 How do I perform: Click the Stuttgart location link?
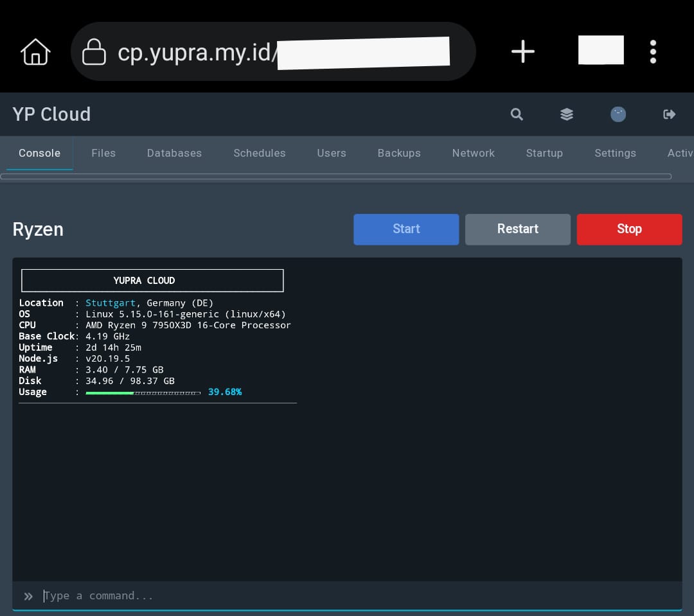[x=111, y=303]
